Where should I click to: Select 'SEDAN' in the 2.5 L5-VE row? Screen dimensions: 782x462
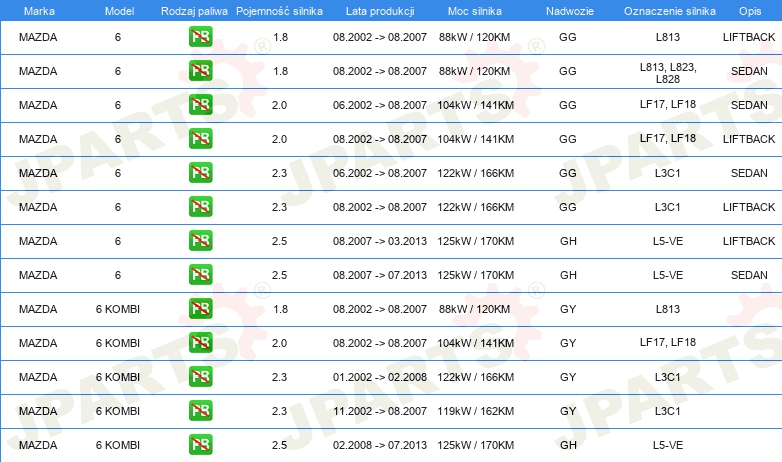pyautogui.click(x=749, y=275)
